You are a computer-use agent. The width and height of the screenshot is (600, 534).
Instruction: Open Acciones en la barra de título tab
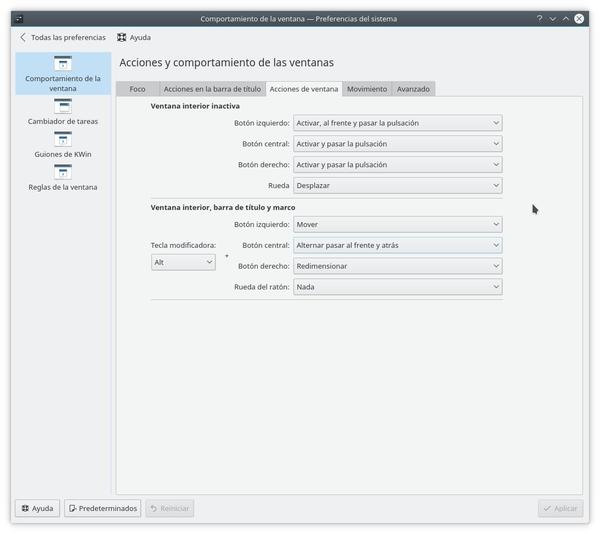pyautogui.click(x=212, y=89)
